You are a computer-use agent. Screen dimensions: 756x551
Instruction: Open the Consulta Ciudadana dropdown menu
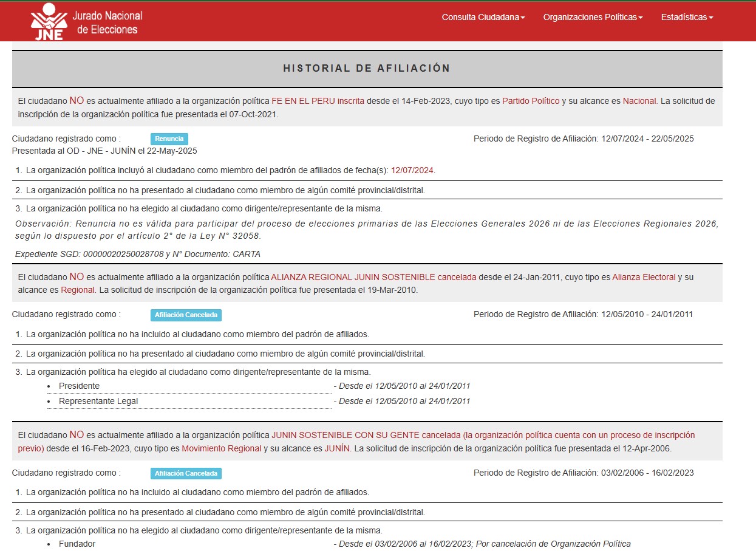click(x=483, y=17)
